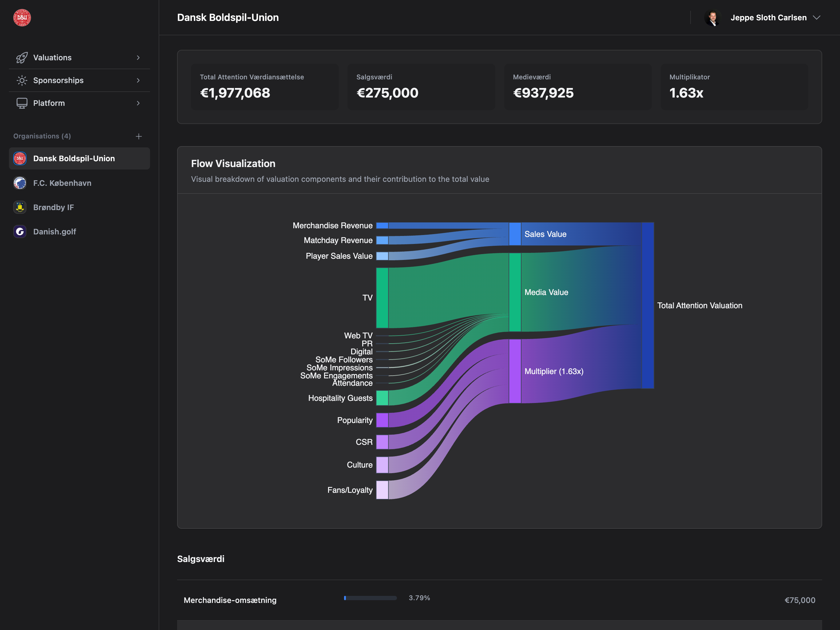
Task: Add a new organisation with plus icon
Action: [x=139, y=136]
